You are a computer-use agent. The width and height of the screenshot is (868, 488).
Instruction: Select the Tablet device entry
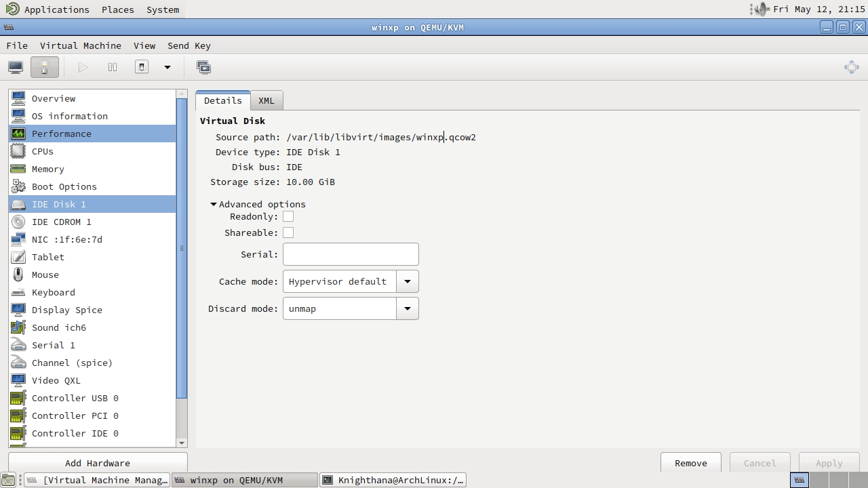click(92, 257)
